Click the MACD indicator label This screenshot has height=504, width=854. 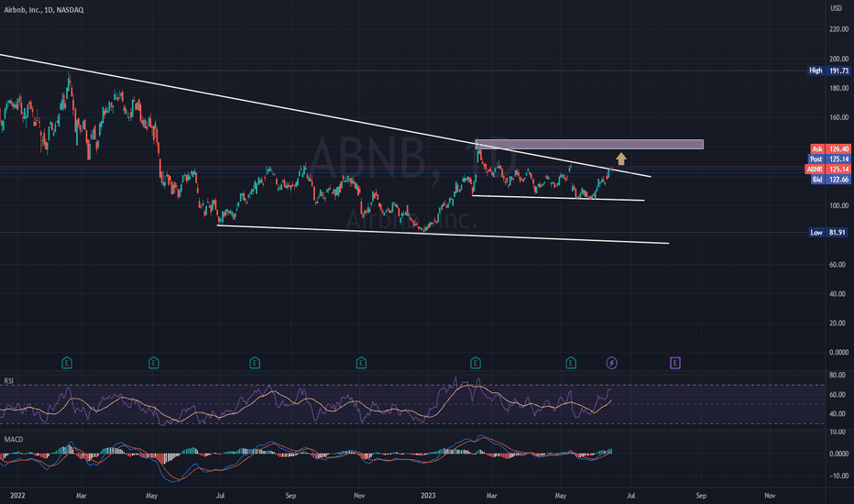14,439
